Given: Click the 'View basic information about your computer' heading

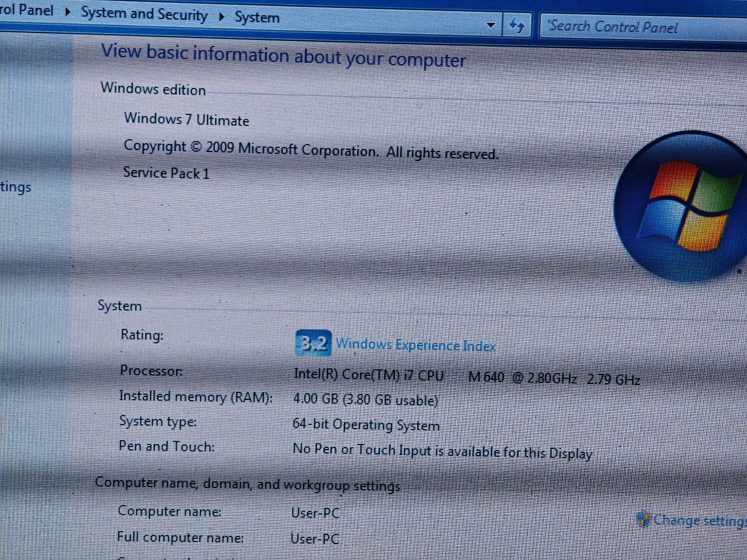Looking at the screenshot, I should pyautogui.click(x=283, y=56).
